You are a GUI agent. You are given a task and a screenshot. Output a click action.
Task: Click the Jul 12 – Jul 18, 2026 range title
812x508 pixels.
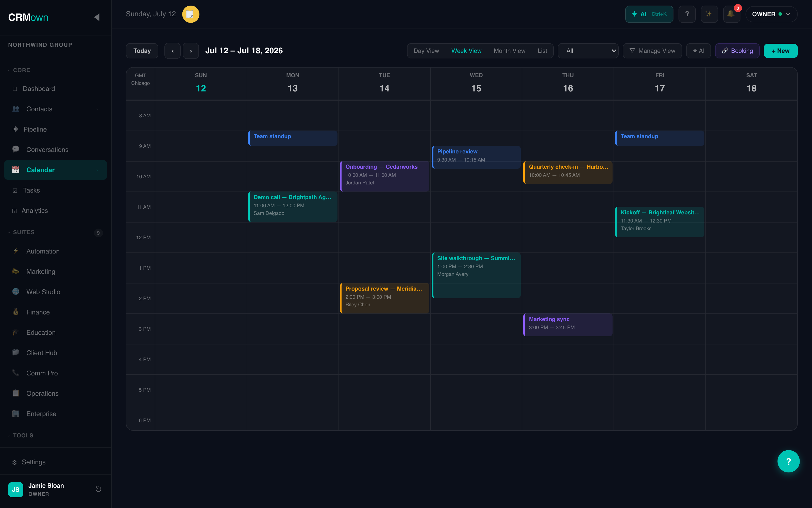click(244, 51)
